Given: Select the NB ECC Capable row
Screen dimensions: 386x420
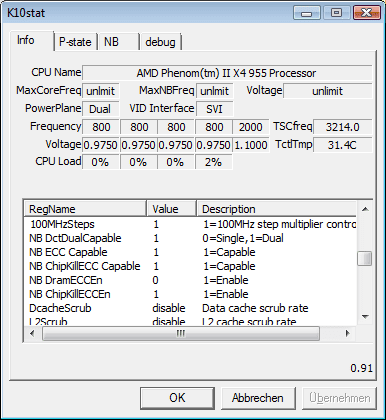Looking at the screenshot, I should (191, 252).
